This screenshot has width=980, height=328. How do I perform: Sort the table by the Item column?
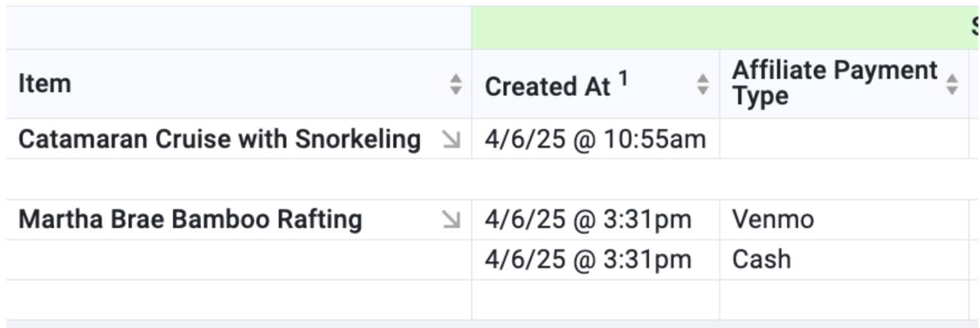(x=456, y=84)
